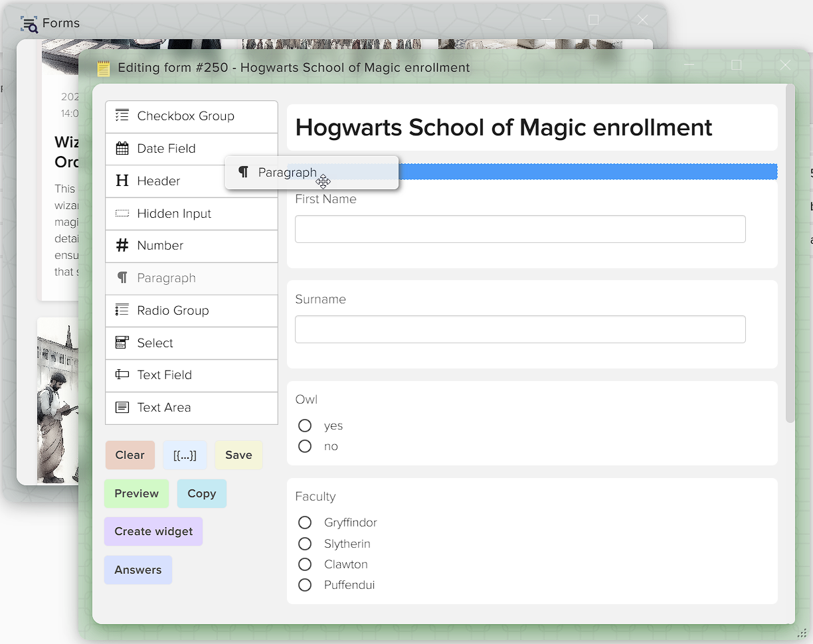Click the Copy button
Viewport: 813px width, 644px height.
click(202, 493)
